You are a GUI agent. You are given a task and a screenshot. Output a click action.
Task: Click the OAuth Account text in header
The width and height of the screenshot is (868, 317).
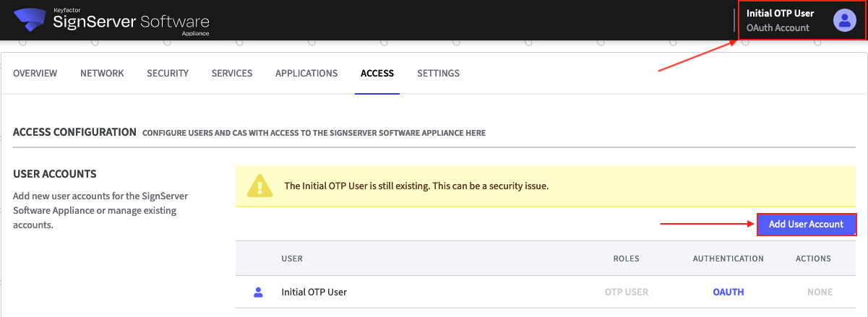(x=778, y=28)
